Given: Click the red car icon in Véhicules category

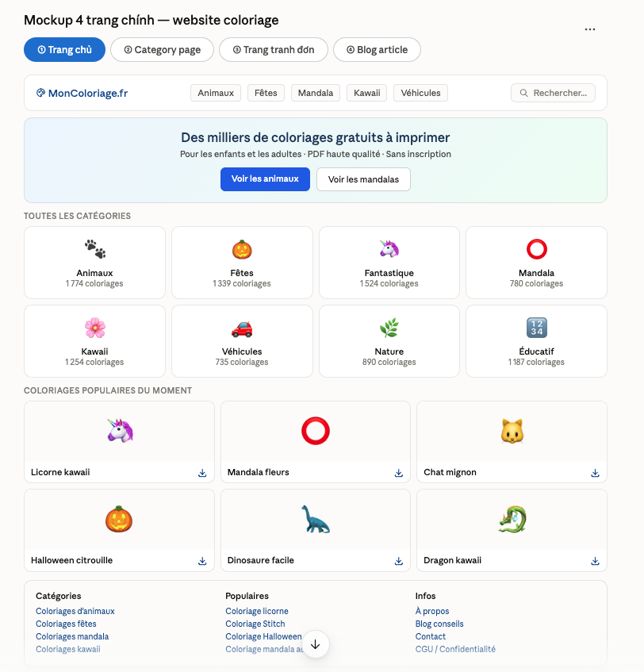Looking at the screenshot, I should tap(242, 328).
